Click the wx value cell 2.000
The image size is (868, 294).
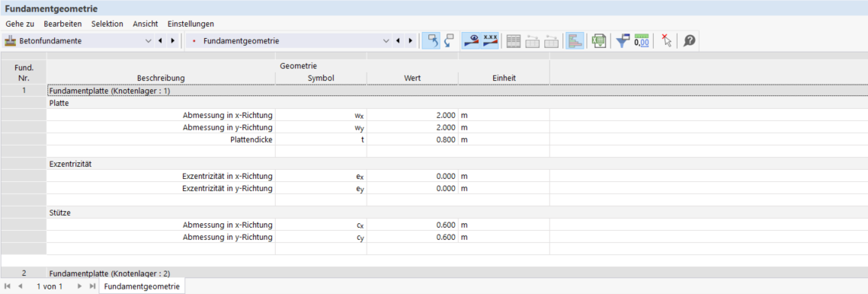click(412, 115)
